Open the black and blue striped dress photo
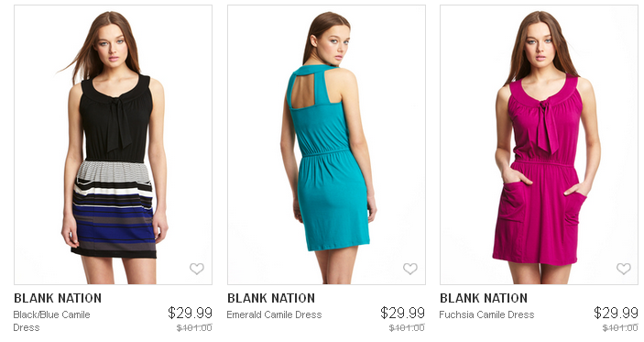Viewport: 644px width, 342px height. 113,145
